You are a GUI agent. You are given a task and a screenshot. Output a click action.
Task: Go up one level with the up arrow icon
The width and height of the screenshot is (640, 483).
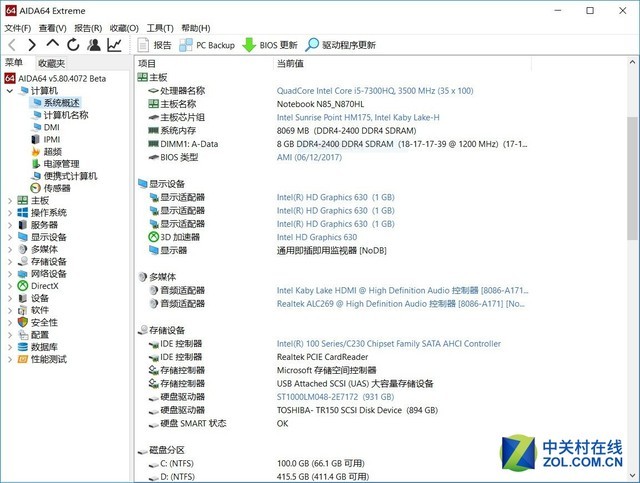point(53,43)
